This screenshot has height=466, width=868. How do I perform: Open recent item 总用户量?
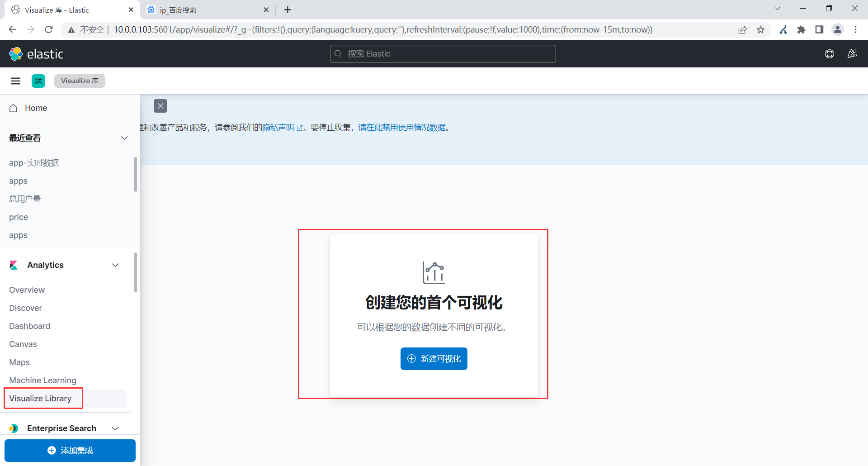pos(25,199)
